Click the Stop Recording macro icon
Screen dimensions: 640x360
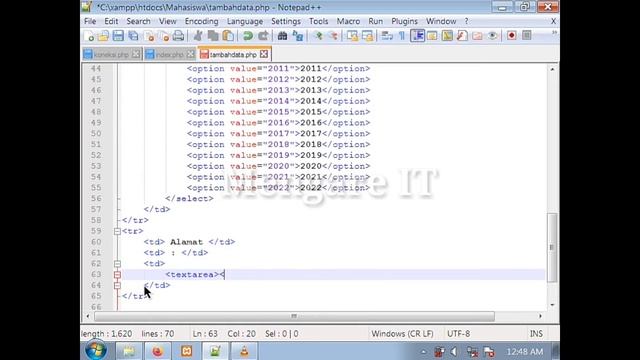tap(527, 36)
